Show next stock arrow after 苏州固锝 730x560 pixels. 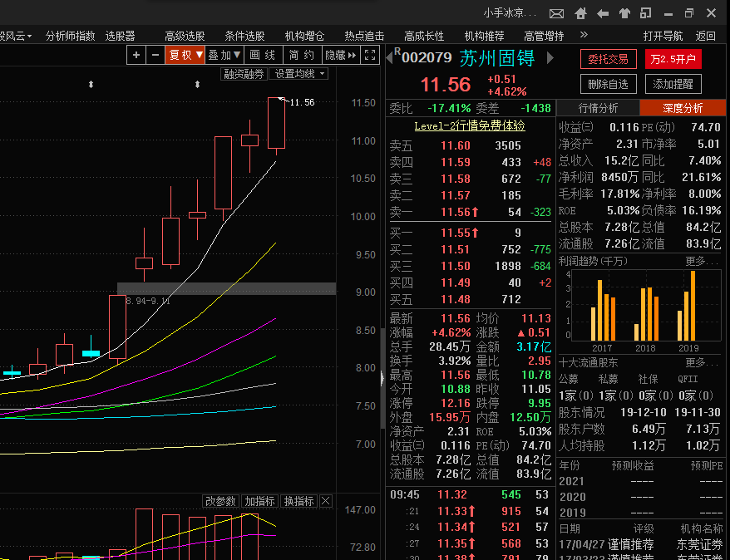tap(550, 57)
